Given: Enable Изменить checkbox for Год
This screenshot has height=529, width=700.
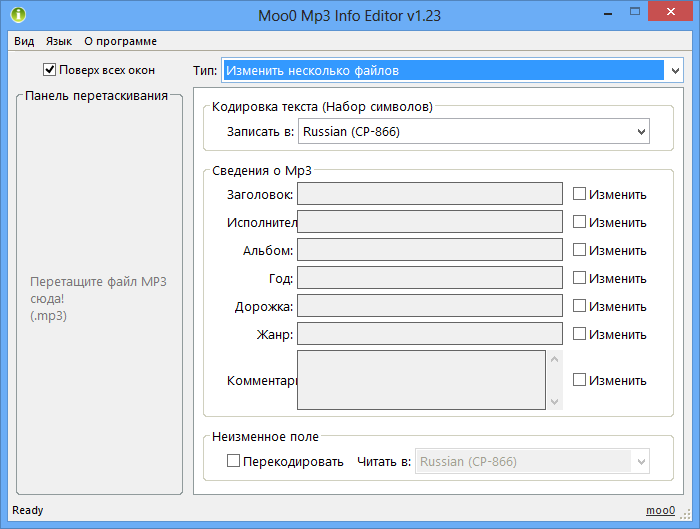Looking at the screenshot, I should (579, 278).
